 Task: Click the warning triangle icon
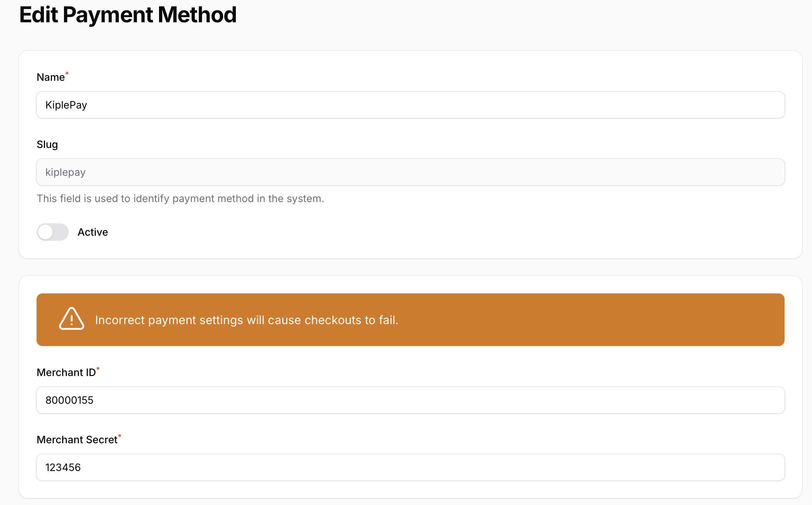pos(72,319)
